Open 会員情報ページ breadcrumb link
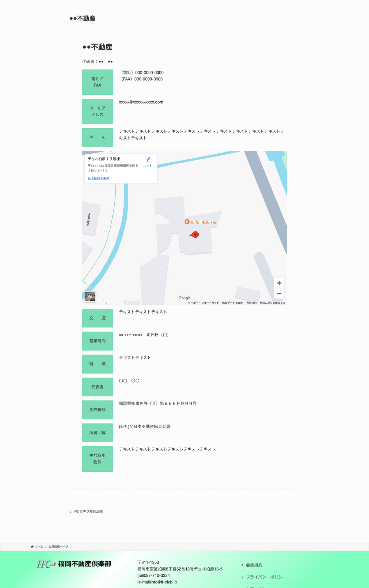The image size is (369, 588). point(58,547)
